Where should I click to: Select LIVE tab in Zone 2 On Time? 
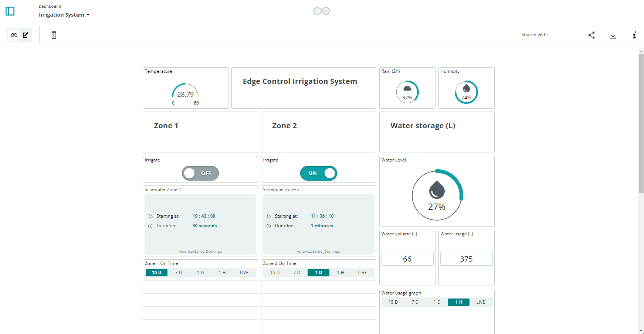(362, 273)
